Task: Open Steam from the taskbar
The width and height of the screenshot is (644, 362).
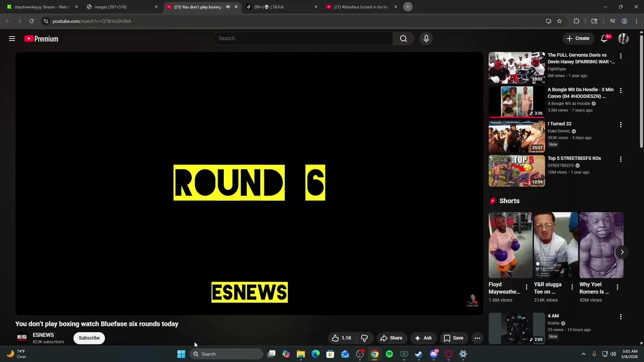Action: tap(419, 354)
